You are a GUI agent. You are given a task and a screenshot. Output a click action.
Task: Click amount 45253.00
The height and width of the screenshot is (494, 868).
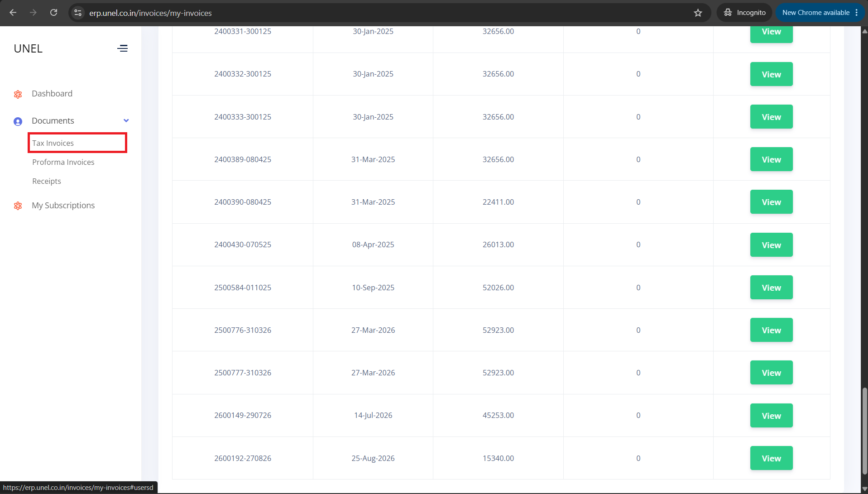coord(498,415)
